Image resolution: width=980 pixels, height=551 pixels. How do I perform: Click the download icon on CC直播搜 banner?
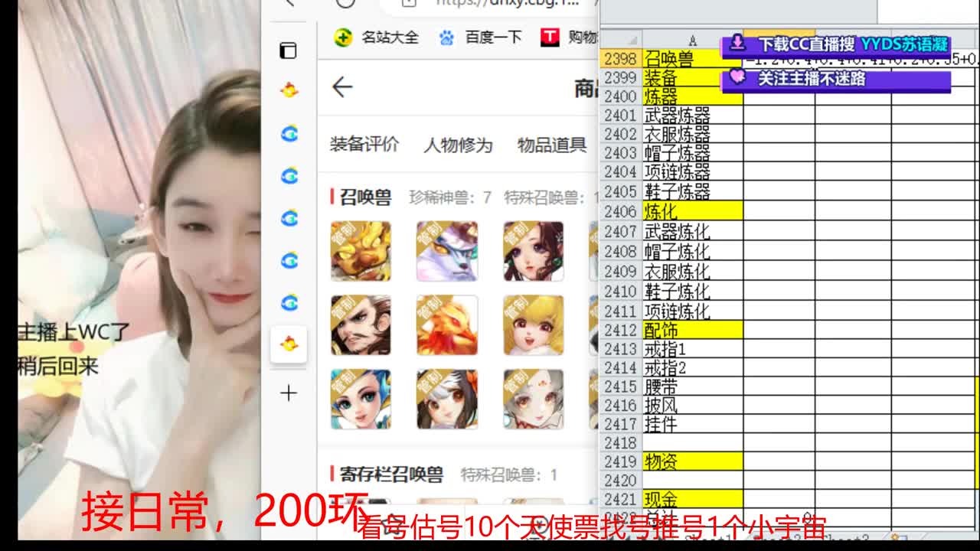click(738, 45)
